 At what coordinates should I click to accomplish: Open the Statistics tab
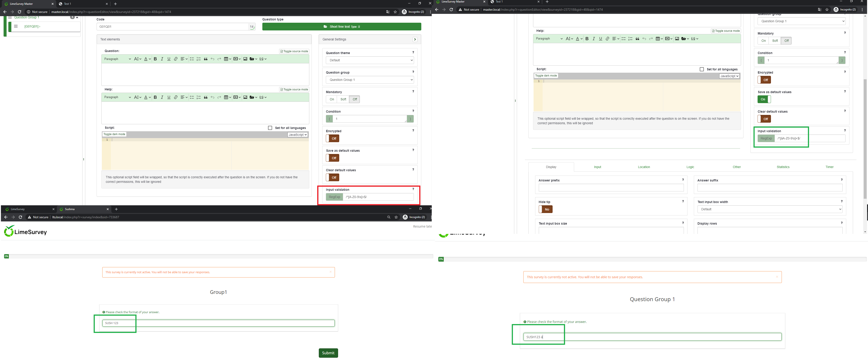coord(783,167)
